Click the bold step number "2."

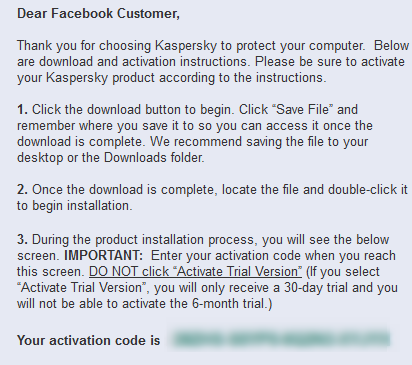tap(22, 190)
